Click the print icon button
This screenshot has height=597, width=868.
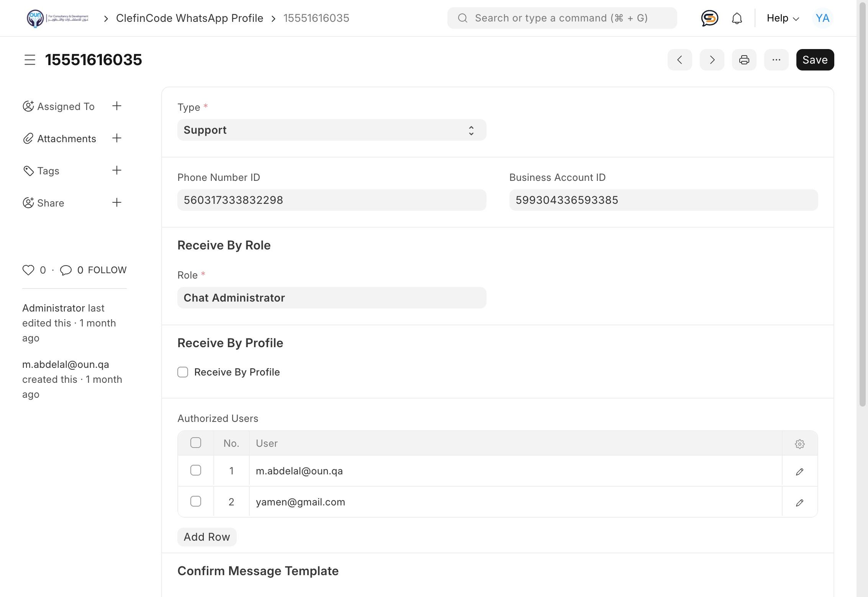tap(744, 60)
